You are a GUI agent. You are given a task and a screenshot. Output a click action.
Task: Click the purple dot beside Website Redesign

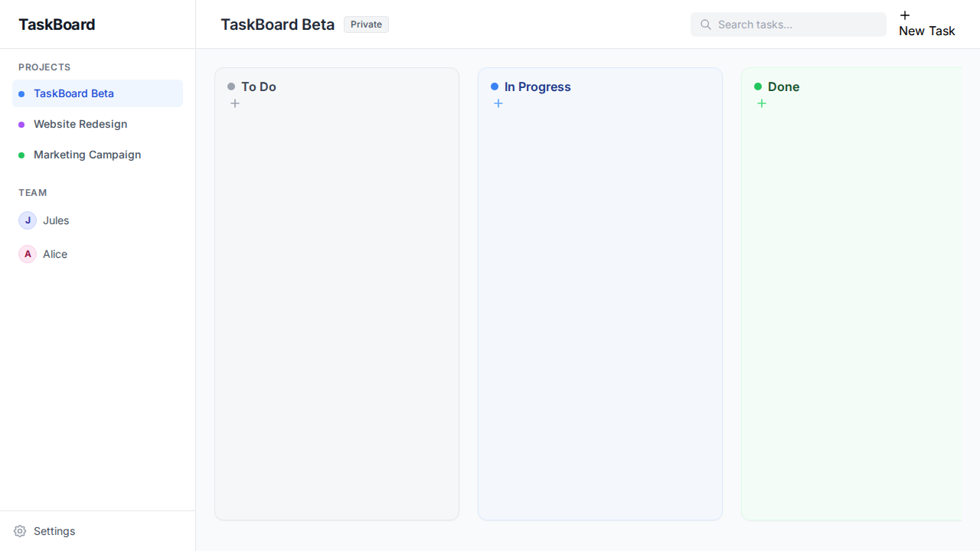tap(21, 124)
